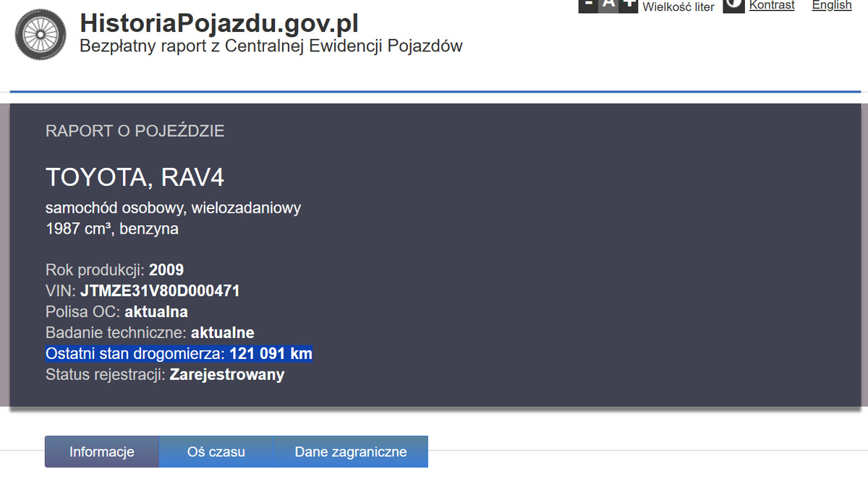This screenshot has width=868, height=485.
Task: Click the Wielkość liter label
Action: tap(678, 7)
